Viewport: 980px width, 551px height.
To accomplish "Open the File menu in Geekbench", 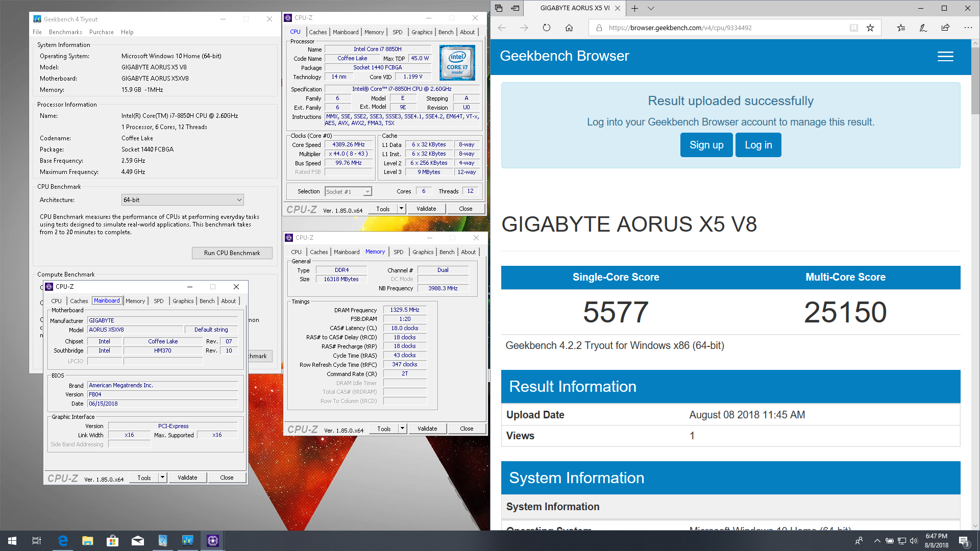I will 37,32.
